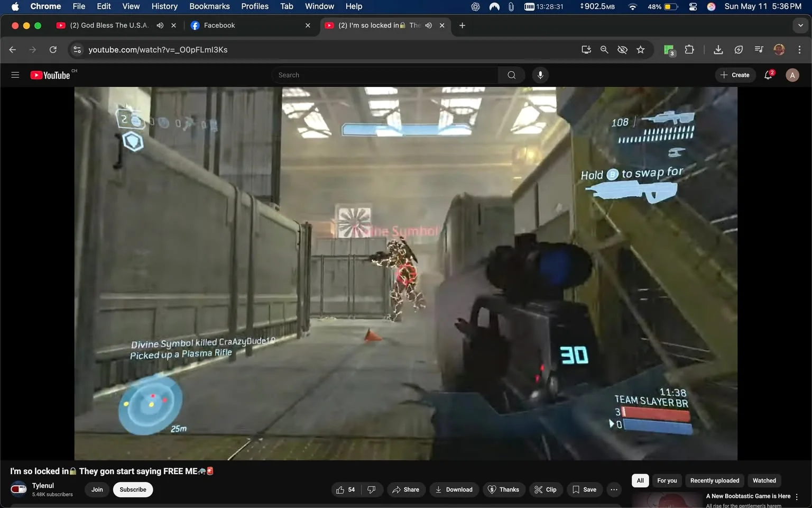Open the Chrome profile avatar
Image resolution: width=812 pixels, height=508 pixels.
coord(779,50)
